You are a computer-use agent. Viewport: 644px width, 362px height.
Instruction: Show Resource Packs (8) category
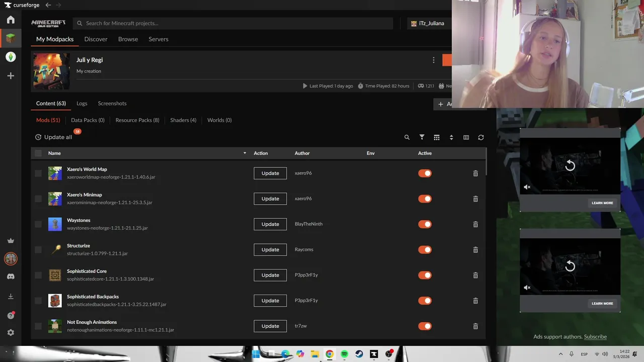(137, 120)
